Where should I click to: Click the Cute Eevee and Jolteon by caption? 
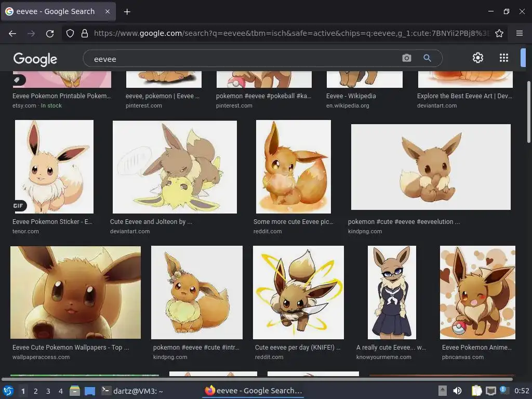pos(151,221)
